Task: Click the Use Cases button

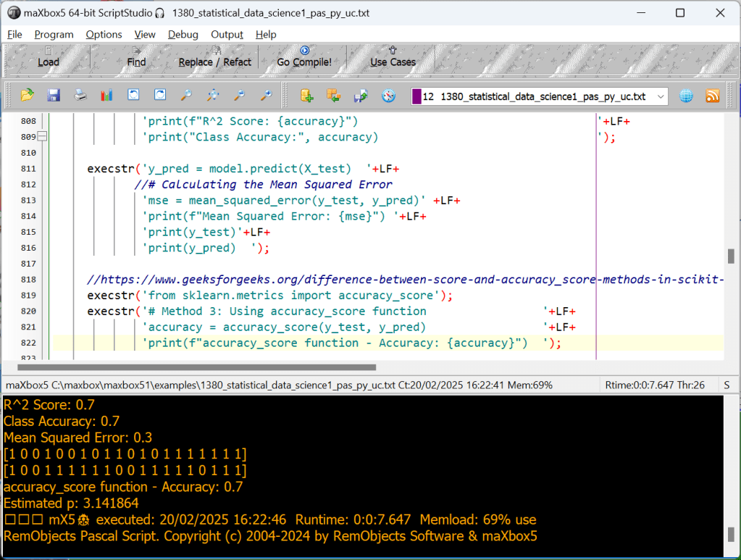Action: click(x=393, y=57)
